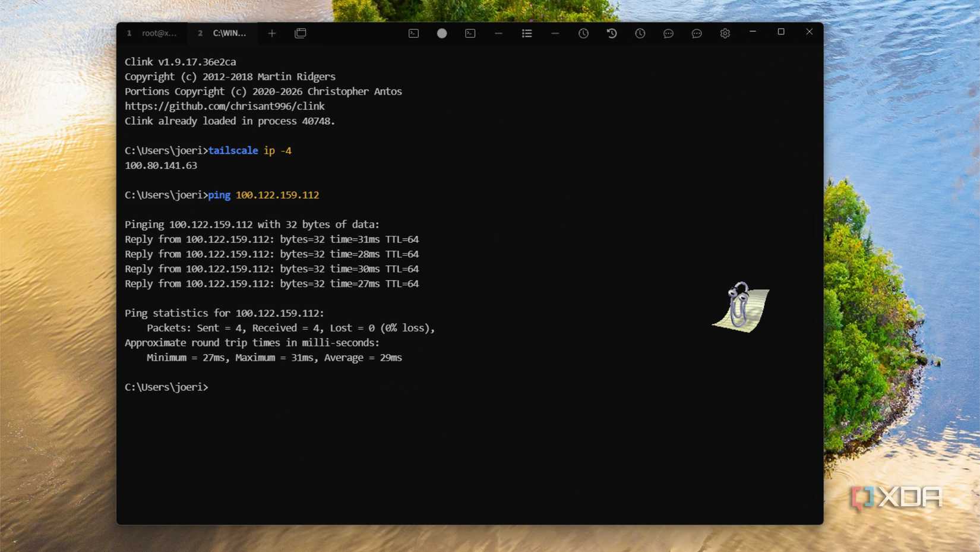
Task: Click the clock icon right of the history icon
Action: (x=640, y=33)
